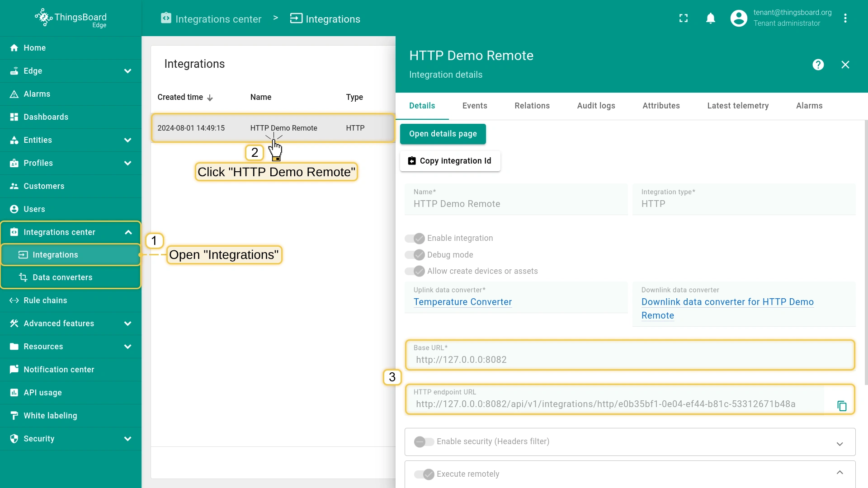Viewport: 868px width, 488px height.
Task: Expand the Edge sidebar menu
Action: (x=127, y=71)
